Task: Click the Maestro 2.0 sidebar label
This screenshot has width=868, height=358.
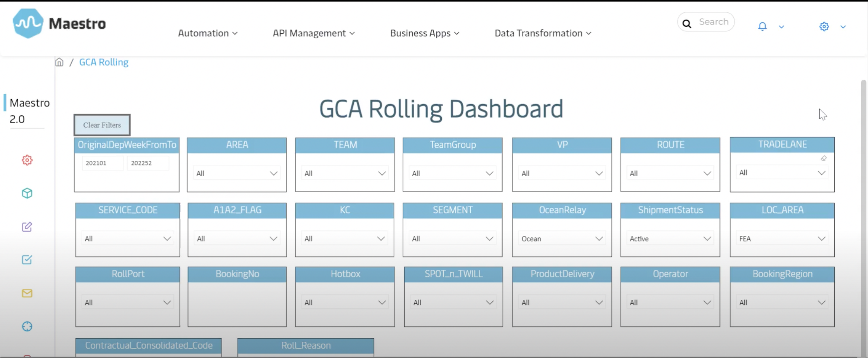Action: pos(29,111)
